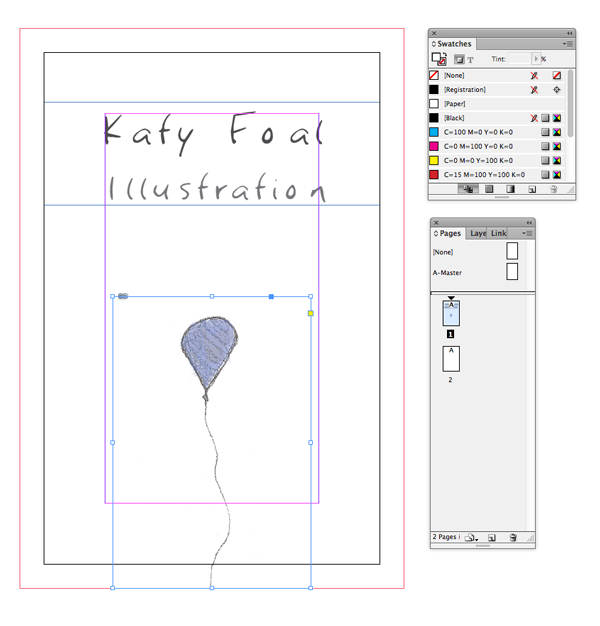Click the non-editable pencil icon on [None] row
600x626 pixels.
[x=534, y=75]
